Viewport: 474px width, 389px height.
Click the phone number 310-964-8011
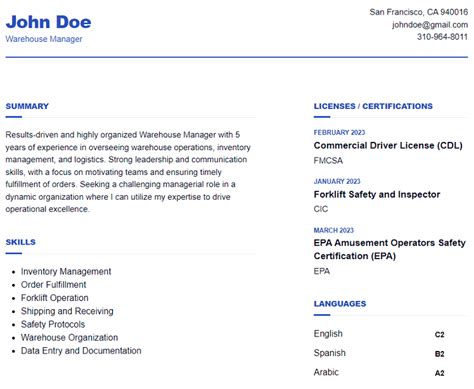coord(442,37)
